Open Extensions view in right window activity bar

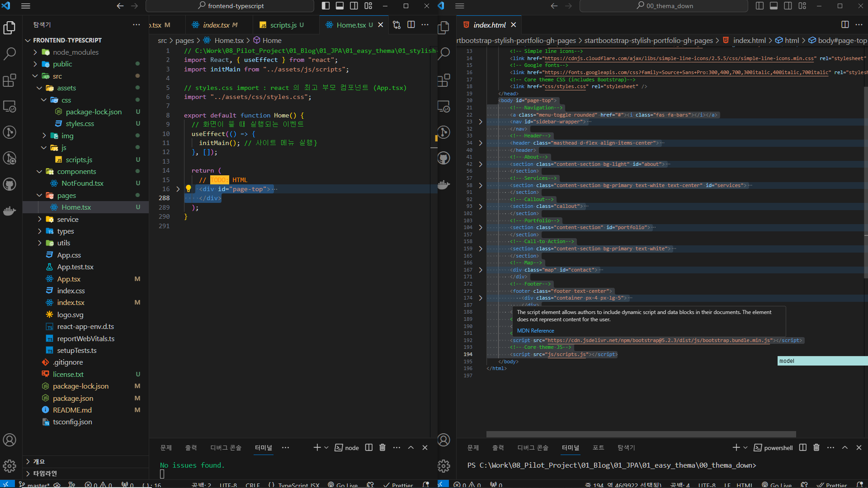click(x=444, y=80)
